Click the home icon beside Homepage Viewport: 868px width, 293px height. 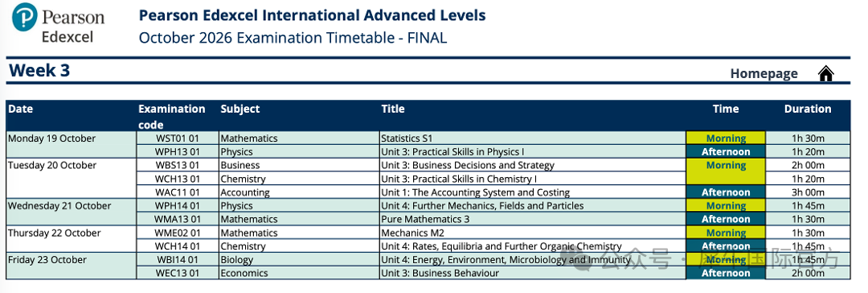[825, 73]
